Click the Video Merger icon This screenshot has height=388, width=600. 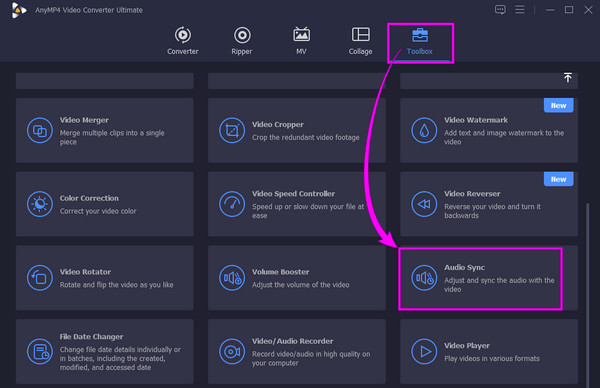pos(40,130)
